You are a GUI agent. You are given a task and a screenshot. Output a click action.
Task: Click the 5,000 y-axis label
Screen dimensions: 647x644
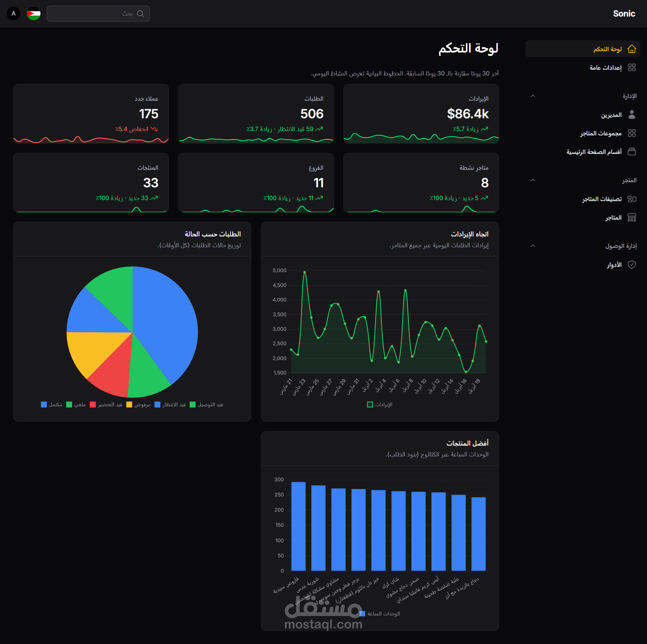(x=279, y=270)
